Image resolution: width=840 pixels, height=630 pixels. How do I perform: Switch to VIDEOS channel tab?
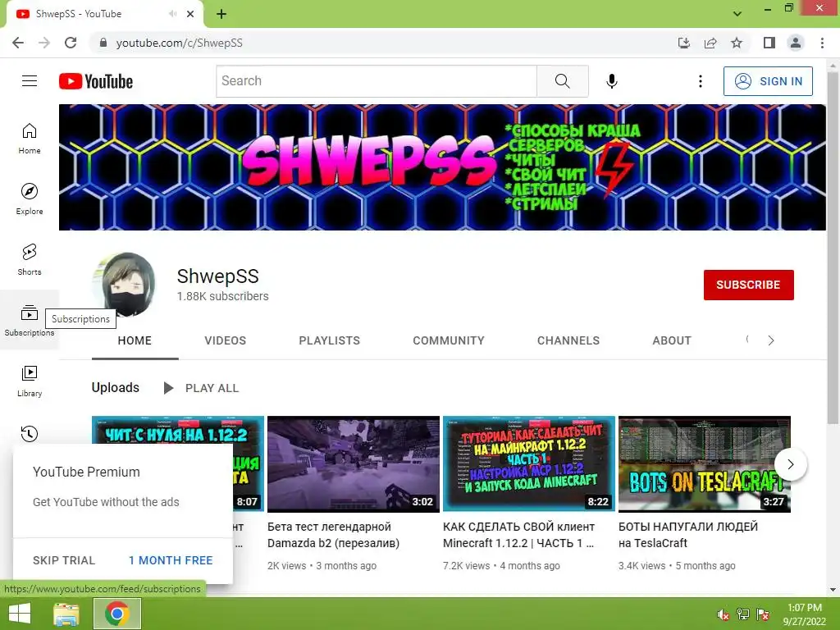[225, 340]
